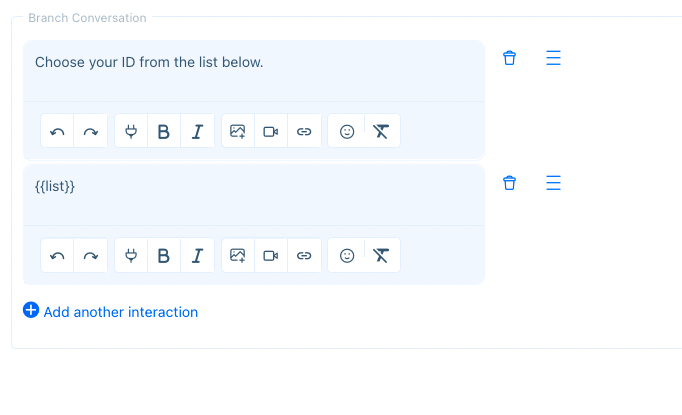Insert variable plug in {{list}} editor
The width and height of the screenshot is (682, 415).
pos(131,255)
